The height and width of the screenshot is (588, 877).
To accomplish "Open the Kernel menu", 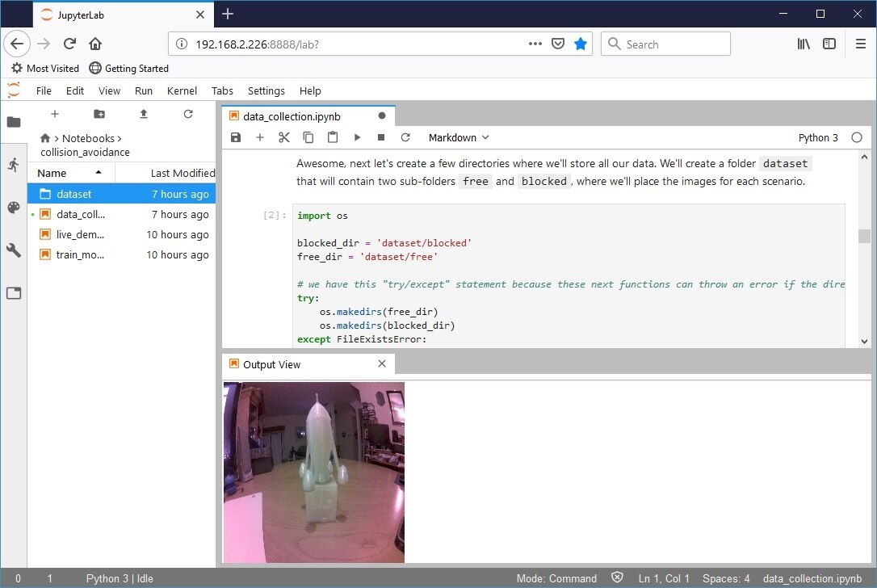I will tap(182, 90).
